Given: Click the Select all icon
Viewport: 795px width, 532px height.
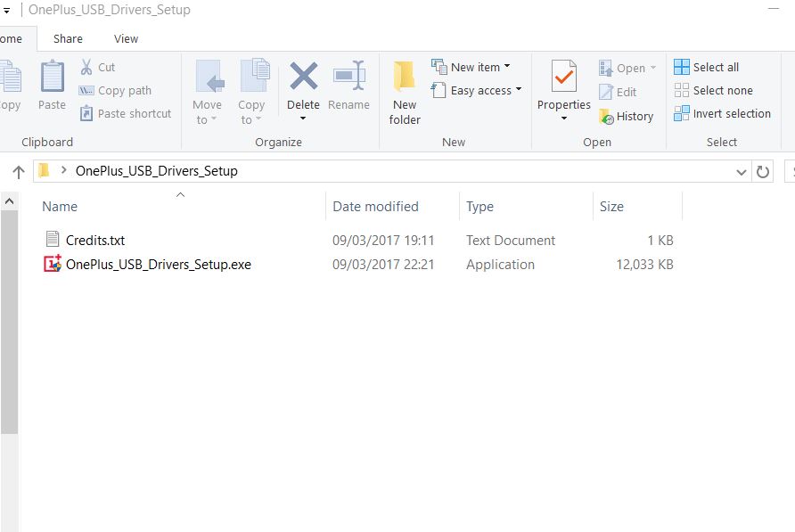Looking at the screenshot, I should click(x=682, y=67).
